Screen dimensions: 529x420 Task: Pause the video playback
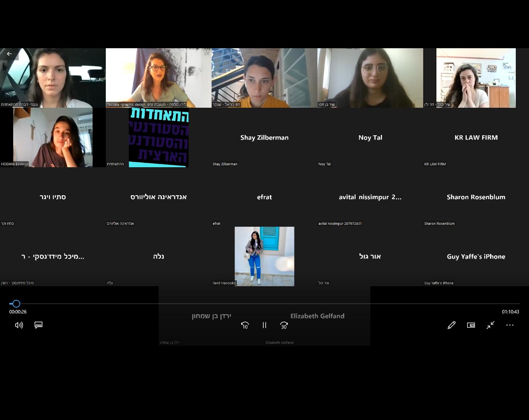[264, 325]
